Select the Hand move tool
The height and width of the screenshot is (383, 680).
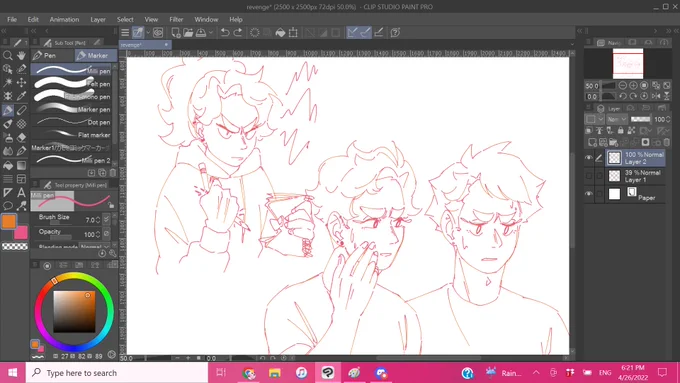click(x=21, y=56)
